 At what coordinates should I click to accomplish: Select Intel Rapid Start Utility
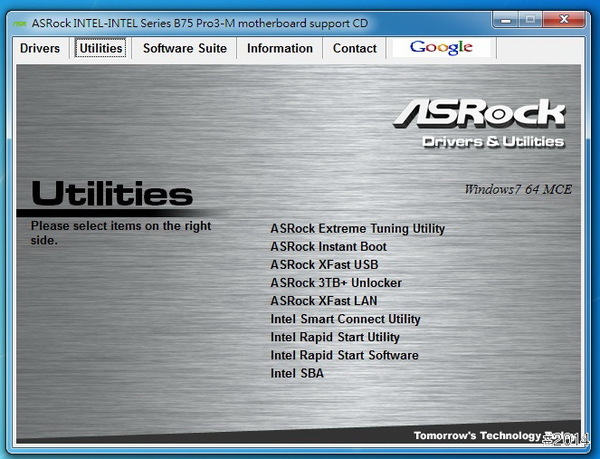point(335,337)
